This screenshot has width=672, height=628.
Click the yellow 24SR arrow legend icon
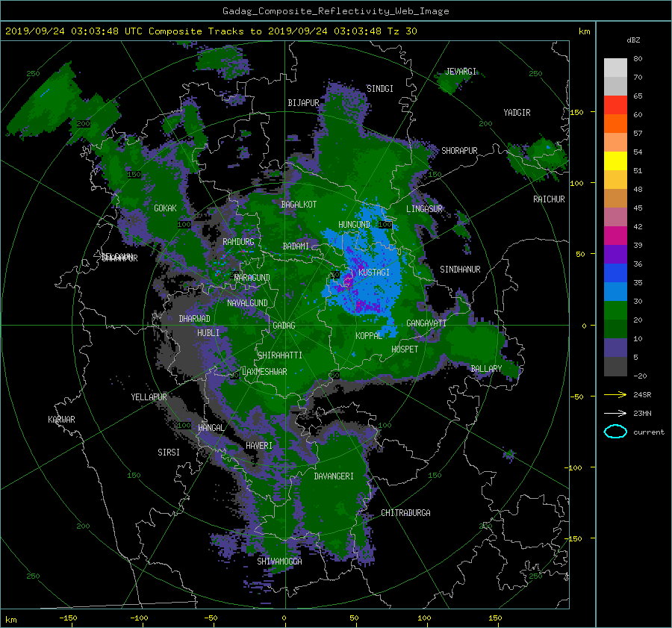click(615, 394)
